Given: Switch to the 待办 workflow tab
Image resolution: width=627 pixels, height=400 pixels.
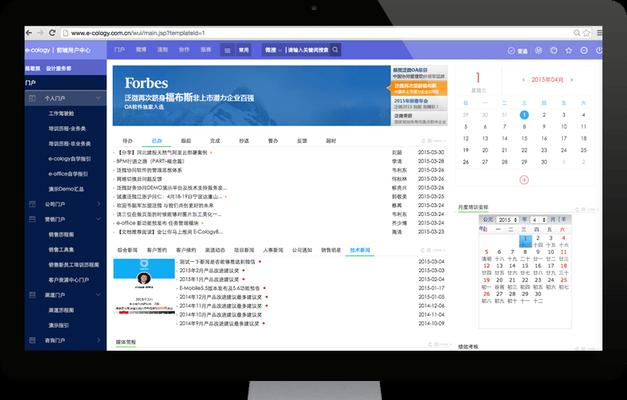Looking at the screenshot, I should coord(127,141).
